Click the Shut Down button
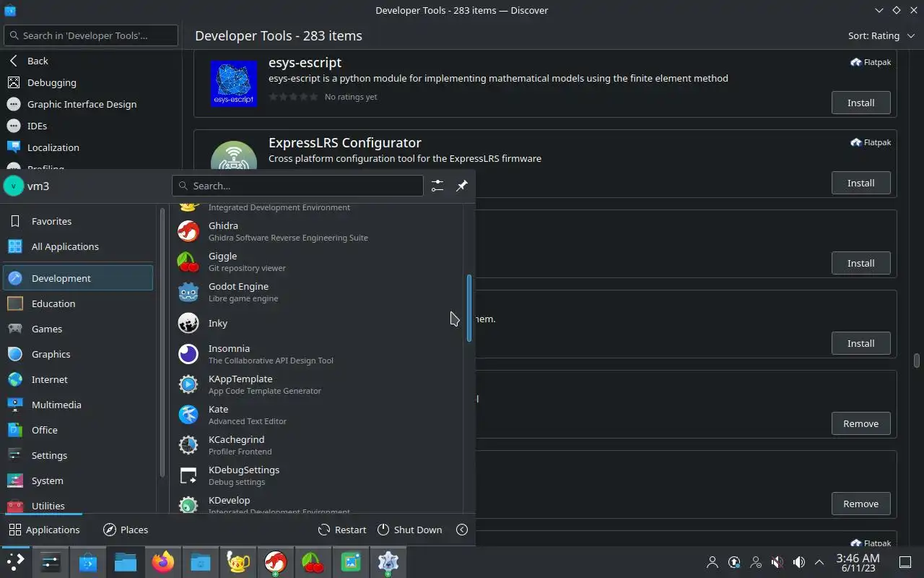The width and height of the screenshot is (924, 578). pyautogui.click(x=409, y=530)
